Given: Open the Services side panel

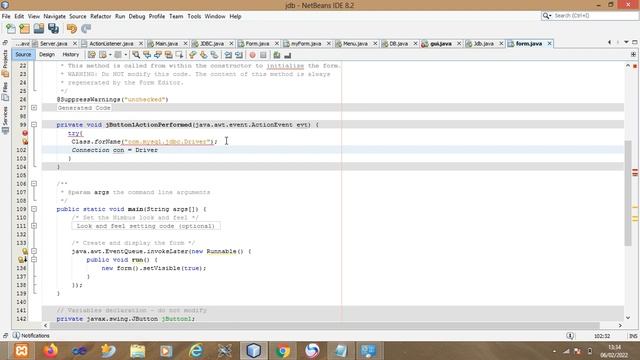Looking at the screenshot, I should [5, 120].
